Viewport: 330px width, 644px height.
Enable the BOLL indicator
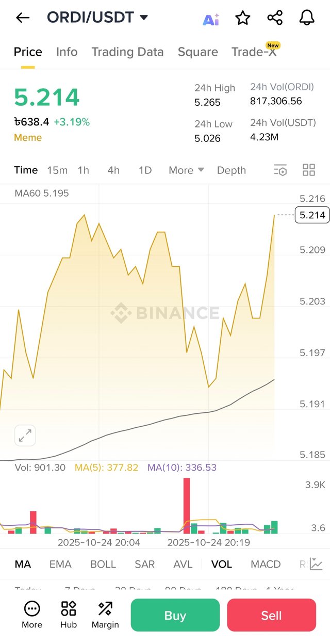(103, 564)
